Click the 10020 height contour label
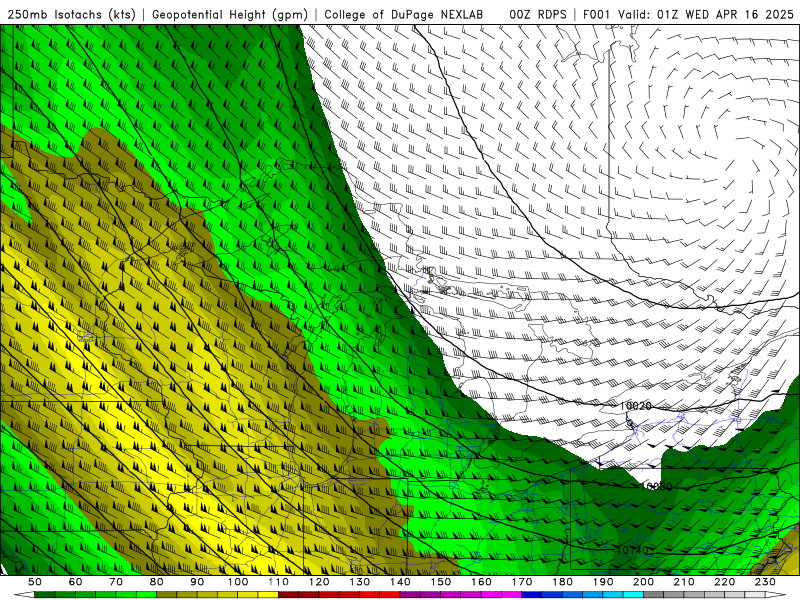 (636, 406)
